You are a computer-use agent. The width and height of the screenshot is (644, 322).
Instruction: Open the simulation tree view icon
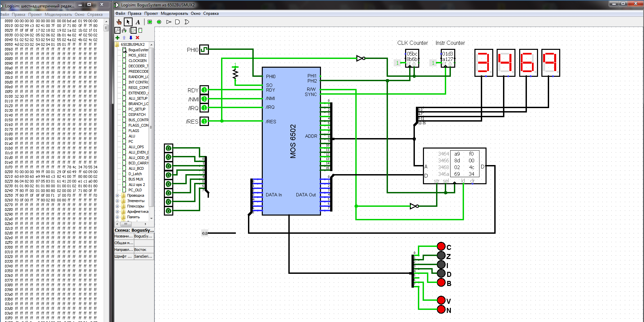coord(124,30)
